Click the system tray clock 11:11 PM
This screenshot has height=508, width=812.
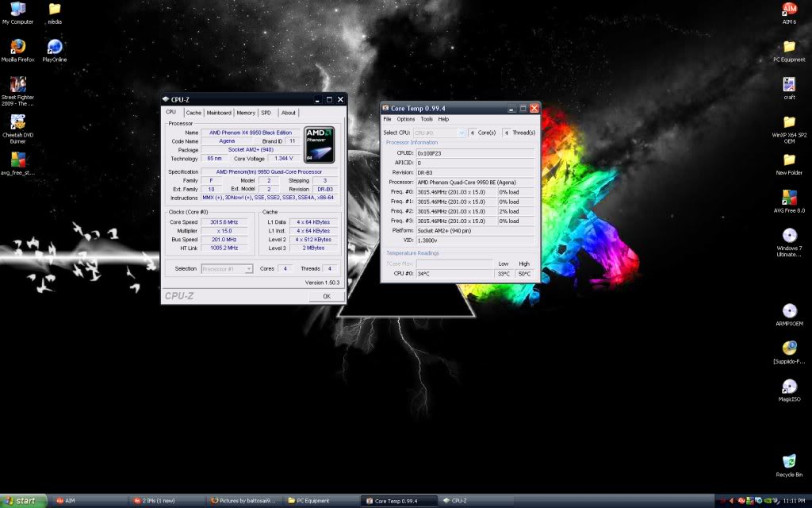coord(794,501)
